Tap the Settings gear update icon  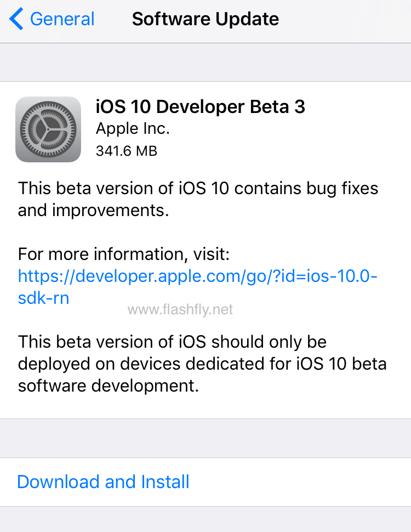click(x=48, y=129)
